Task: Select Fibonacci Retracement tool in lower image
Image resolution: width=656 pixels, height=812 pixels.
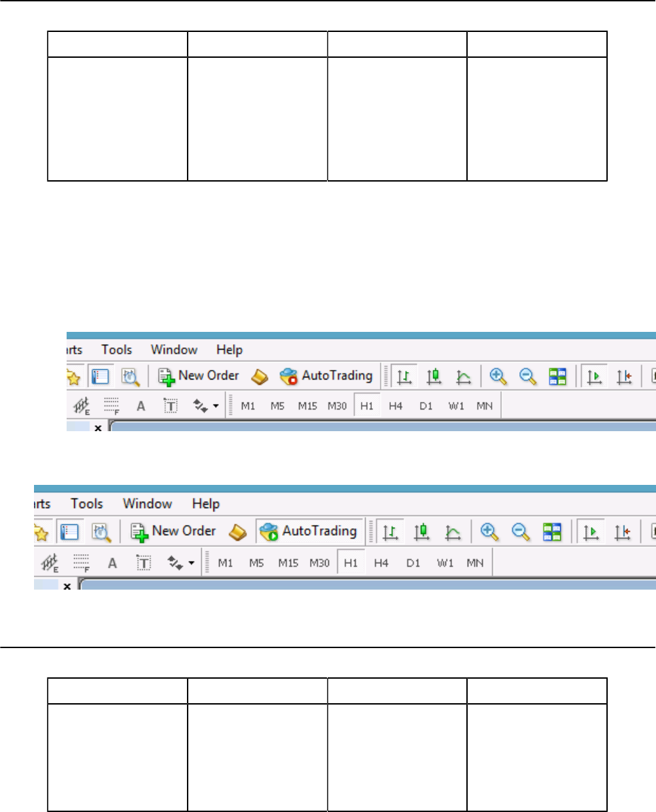Action: click(82, 563)
